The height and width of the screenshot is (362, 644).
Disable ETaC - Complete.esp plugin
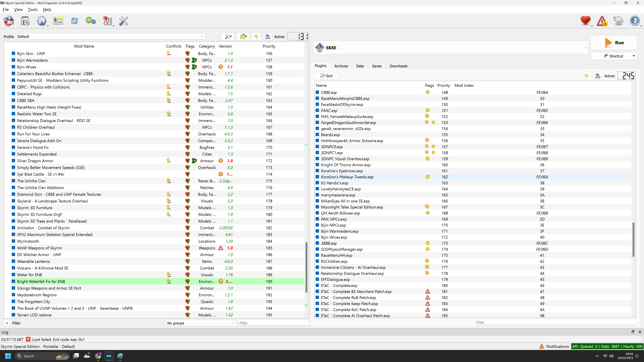(x=317, y=286)
